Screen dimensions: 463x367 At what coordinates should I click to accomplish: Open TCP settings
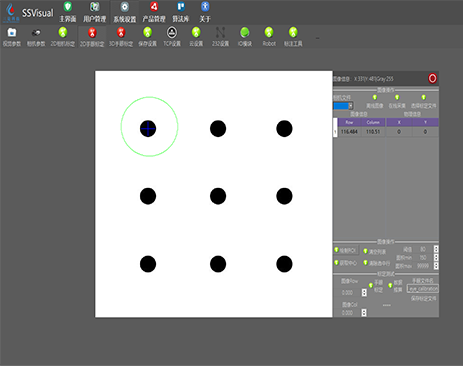[x=172, y=37]
